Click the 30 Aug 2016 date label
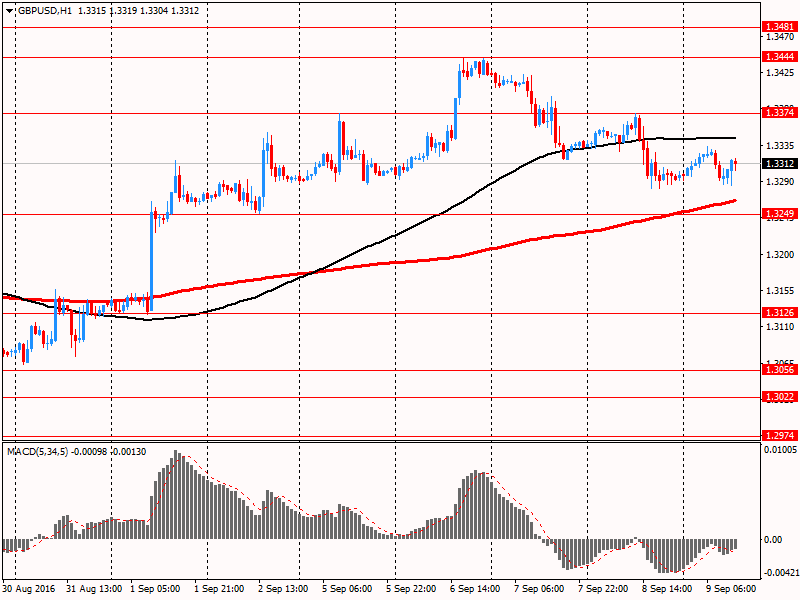The width and height of the screenshot is (800, 600). (x=28, y=589)
